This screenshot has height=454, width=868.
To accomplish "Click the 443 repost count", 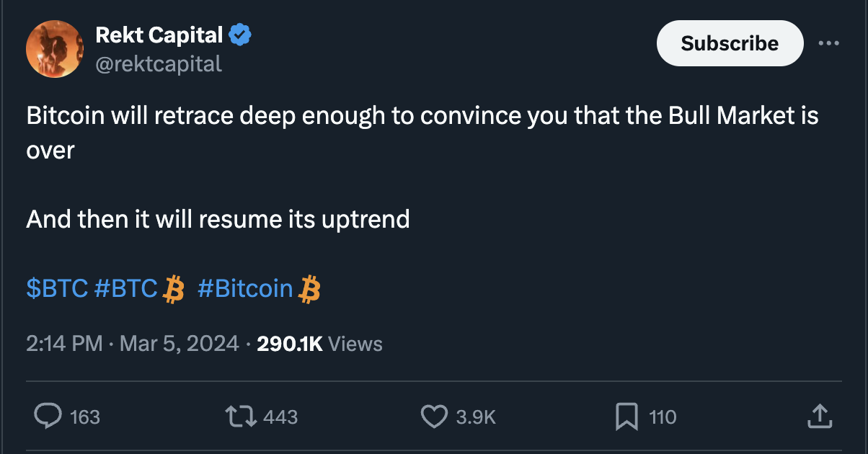I will 280,417.
